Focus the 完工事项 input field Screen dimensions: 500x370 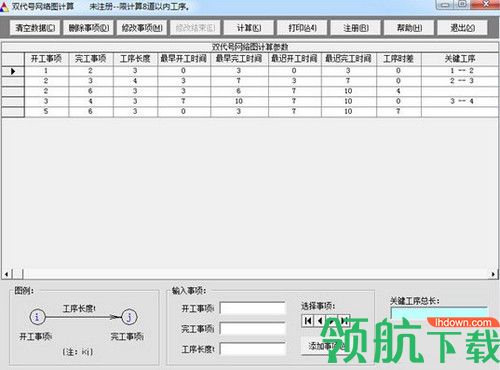click(253, 328)
